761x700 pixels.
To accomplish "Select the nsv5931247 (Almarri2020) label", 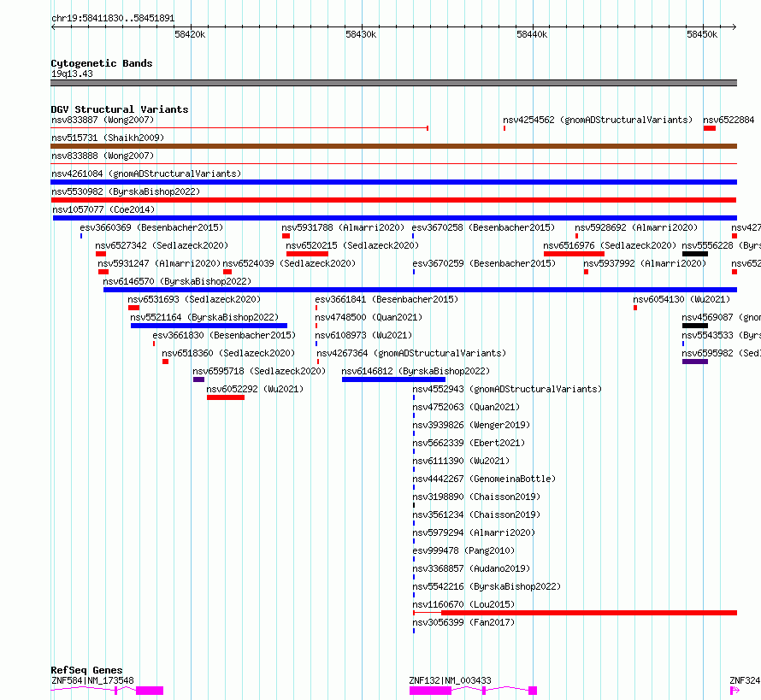I will (159, 263).
